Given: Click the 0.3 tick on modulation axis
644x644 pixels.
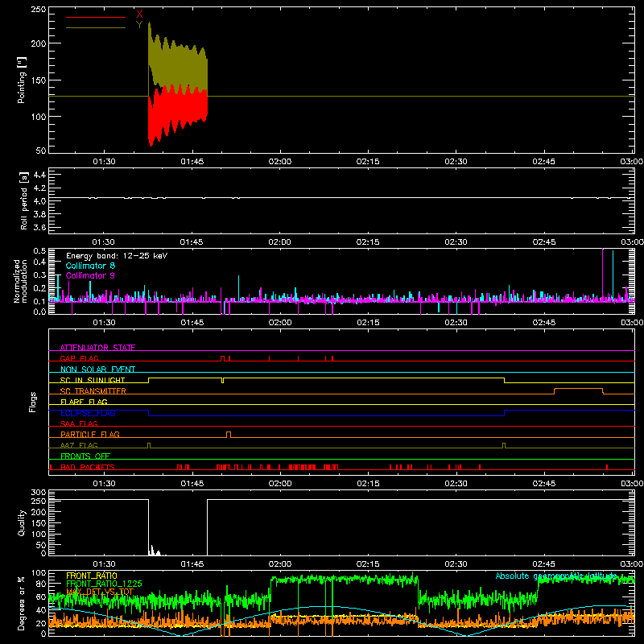Looking at the screenshot, I should 39,275.
